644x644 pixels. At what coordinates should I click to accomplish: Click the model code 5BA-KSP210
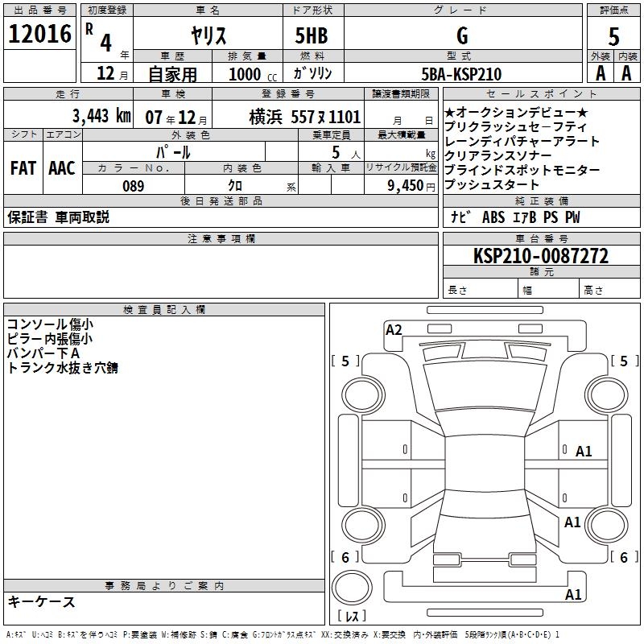click(x=461, y=74)
